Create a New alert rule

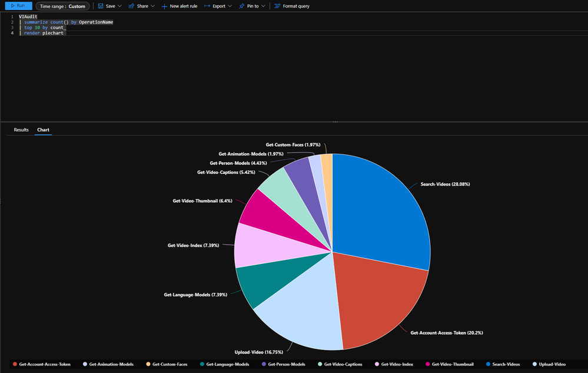180,6
